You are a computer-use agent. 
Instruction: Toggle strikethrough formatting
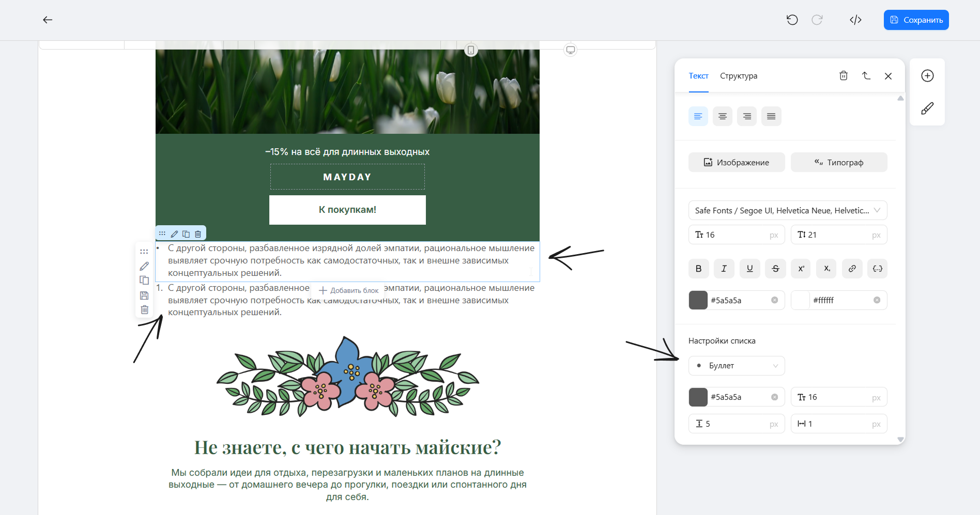pyautogui.click(x=775, y=269)
